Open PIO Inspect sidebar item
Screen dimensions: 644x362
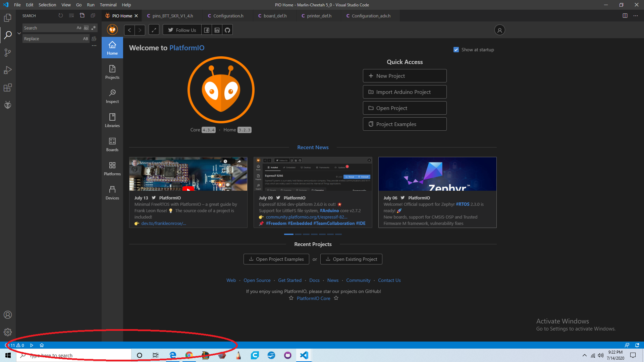point(112,96)
